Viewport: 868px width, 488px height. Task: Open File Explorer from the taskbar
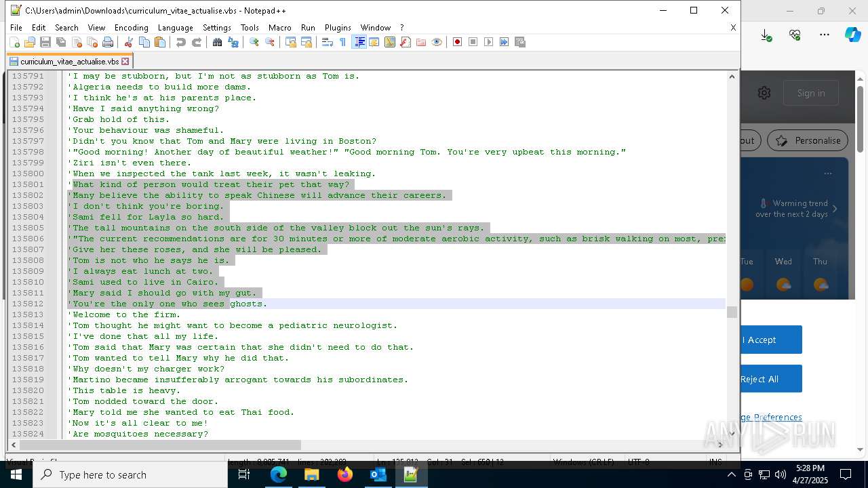tap(312, 474)
